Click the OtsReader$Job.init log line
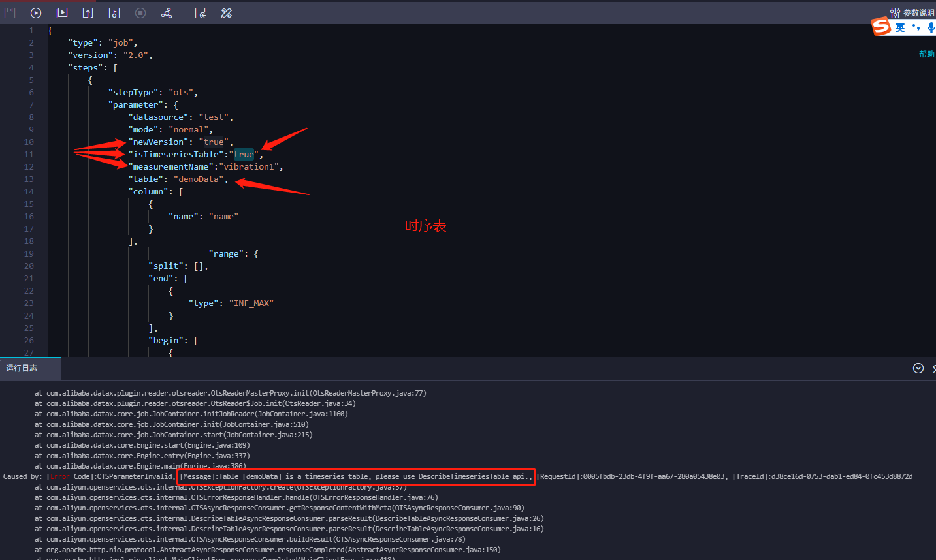The height and width of the screenshot is (560, 936). click(x=195, y=403)
